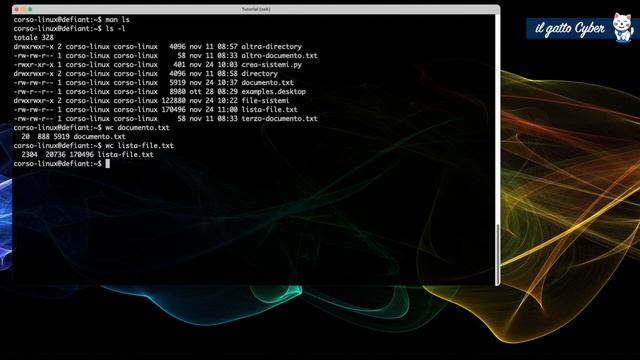Click the 'nov 24 11:00' timestamp
This screenshot has height=360, width=640.
(x=213, y=109)
